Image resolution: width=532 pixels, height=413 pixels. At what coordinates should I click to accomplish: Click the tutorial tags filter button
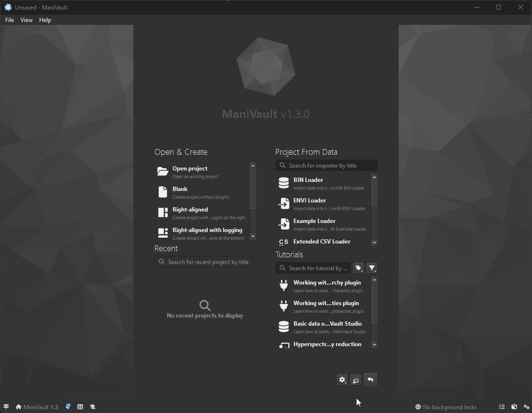pos(358,268)
